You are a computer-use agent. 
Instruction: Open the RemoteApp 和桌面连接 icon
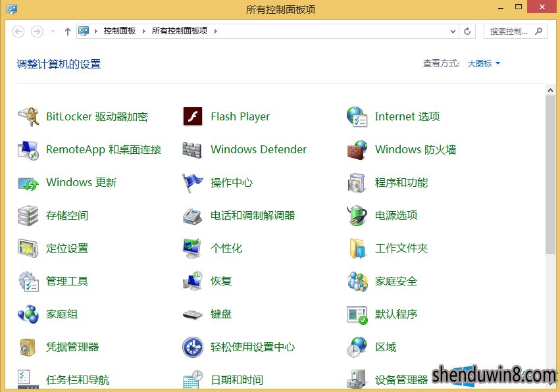pyautogui.click(x=28, y=149)
